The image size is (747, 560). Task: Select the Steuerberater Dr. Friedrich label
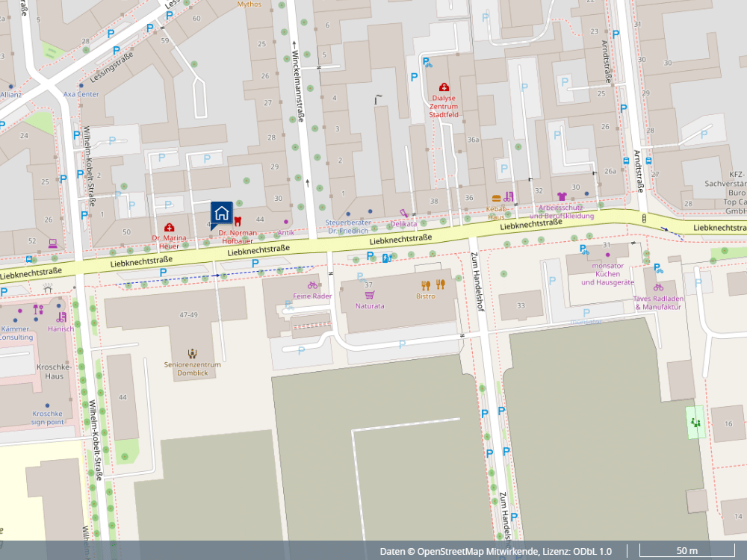[348, 227]
